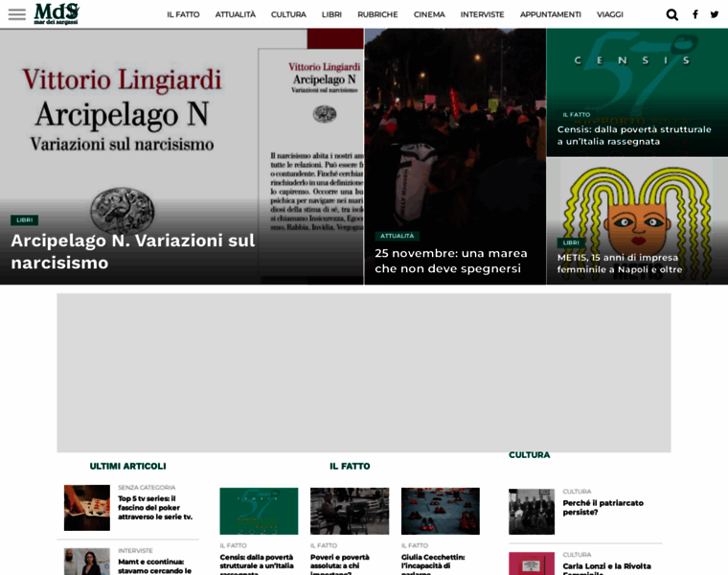Open METIS, 15 anni di impresa femminile
This screenshot has height=575, width=728.
coord(620,264)
